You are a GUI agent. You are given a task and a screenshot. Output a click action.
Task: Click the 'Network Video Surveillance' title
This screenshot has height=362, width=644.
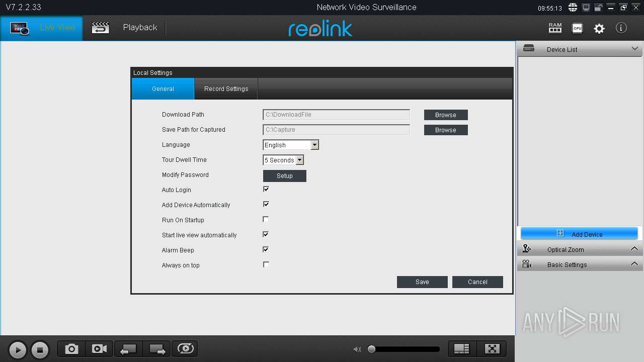click(x=367, y=7)
